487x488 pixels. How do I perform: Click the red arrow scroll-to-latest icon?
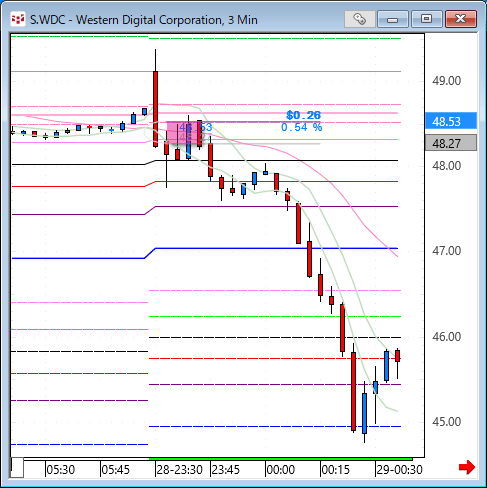click(x=467, y=467)
